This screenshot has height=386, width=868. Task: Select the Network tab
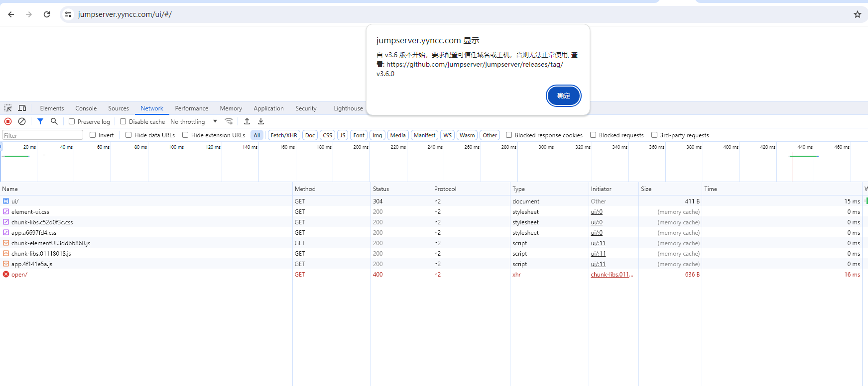(152, 108)
